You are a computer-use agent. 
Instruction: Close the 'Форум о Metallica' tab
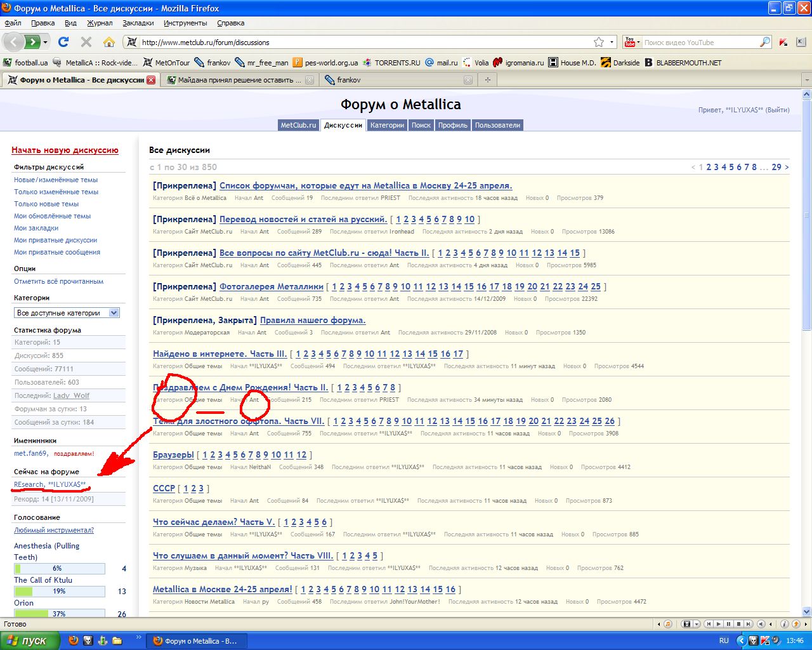point(151,80)
